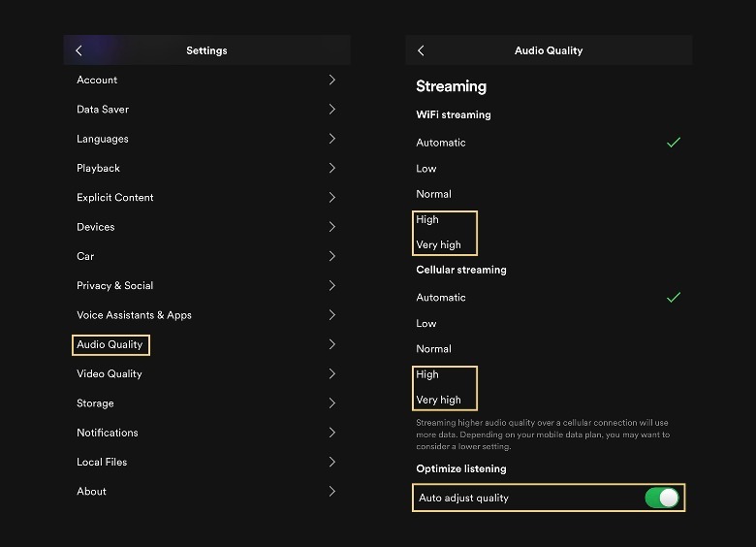
Task: Choose High for Cellular streaming
Action: [427, 374]
